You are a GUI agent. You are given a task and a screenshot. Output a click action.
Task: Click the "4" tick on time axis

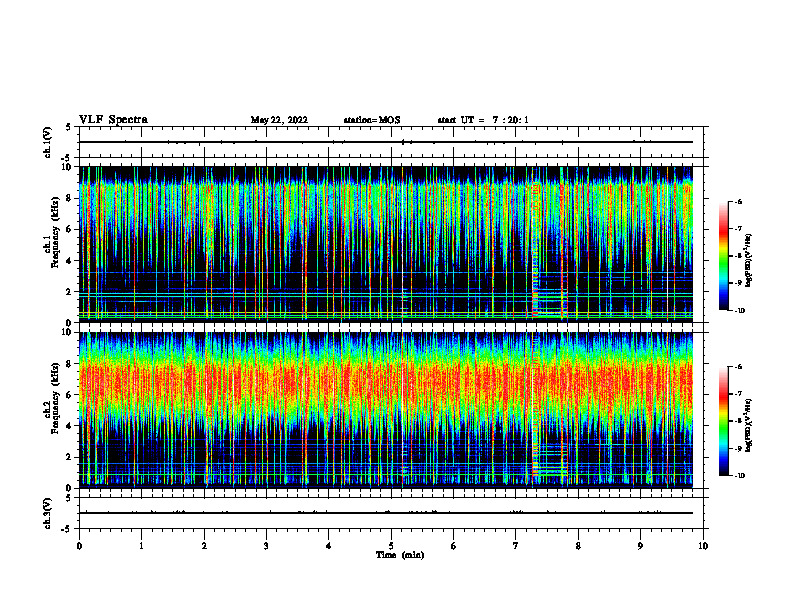[x=328, y=546]
